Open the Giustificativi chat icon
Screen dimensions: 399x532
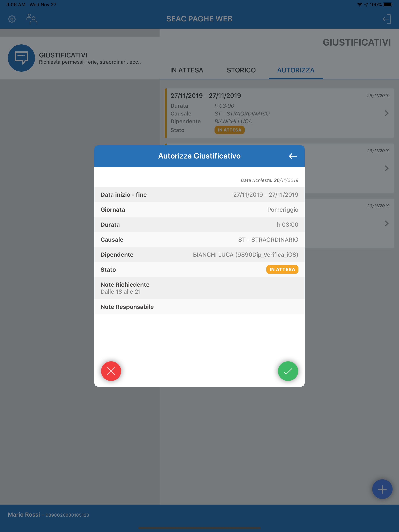[21, 58]
